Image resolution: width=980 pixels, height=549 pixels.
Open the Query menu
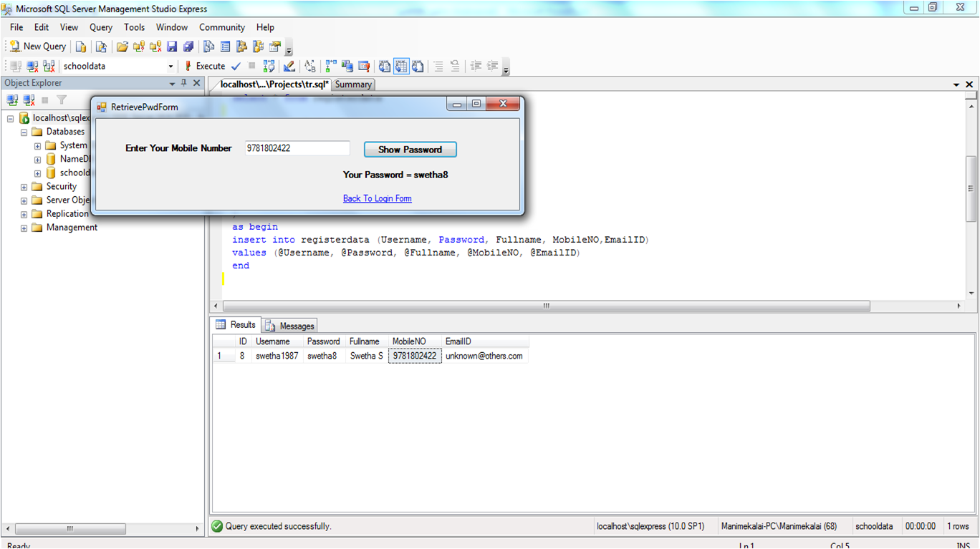click(100, 27)
